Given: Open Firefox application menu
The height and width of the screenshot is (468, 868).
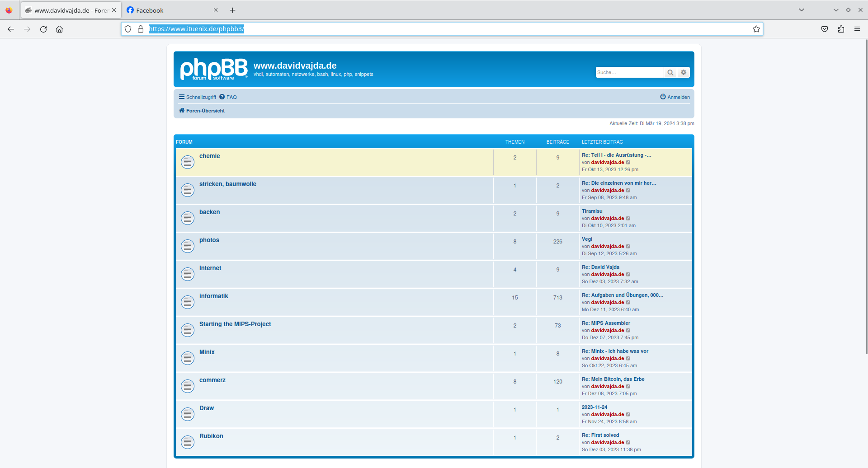Looking at the screenshot, I should pyautogui.click(x=857, y=29).
